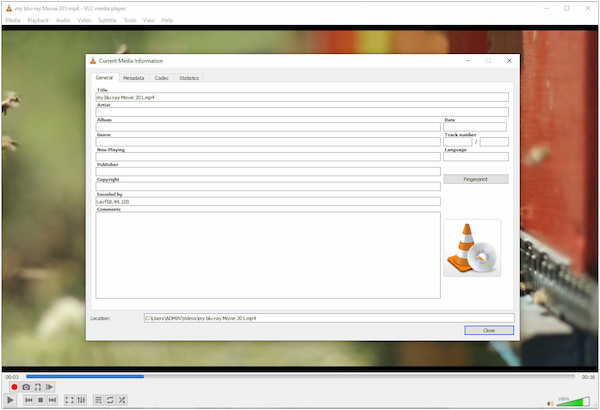Click the Date input field
Screen dimensions: 600x410
click(x=475, y=127)
